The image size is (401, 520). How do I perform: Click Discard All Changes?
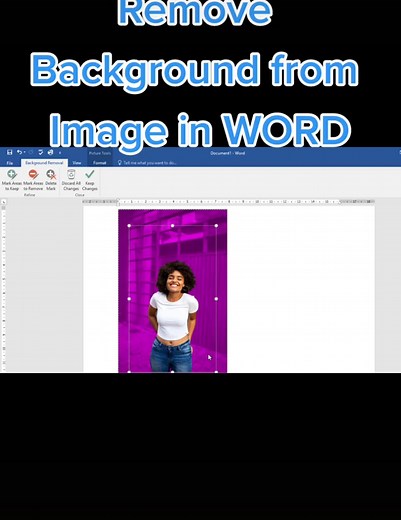click(x=71, y=180)
